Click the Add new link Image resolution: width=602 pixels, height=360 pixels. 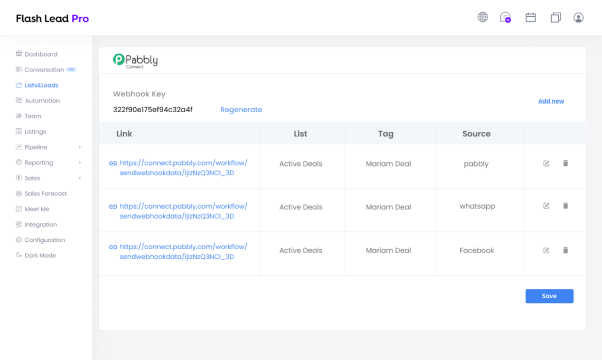coord(551,101)
